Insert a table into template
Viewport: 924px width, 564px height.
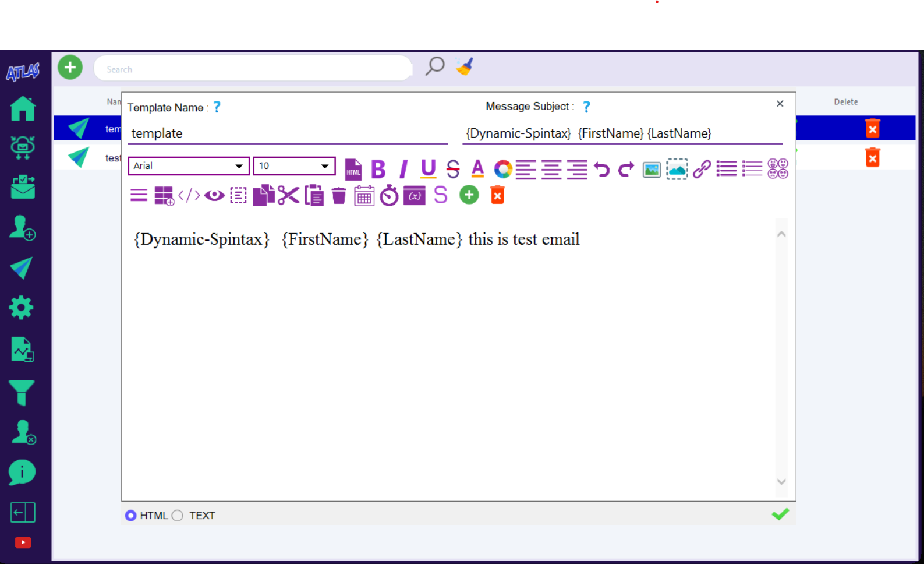tap(164, 196)
